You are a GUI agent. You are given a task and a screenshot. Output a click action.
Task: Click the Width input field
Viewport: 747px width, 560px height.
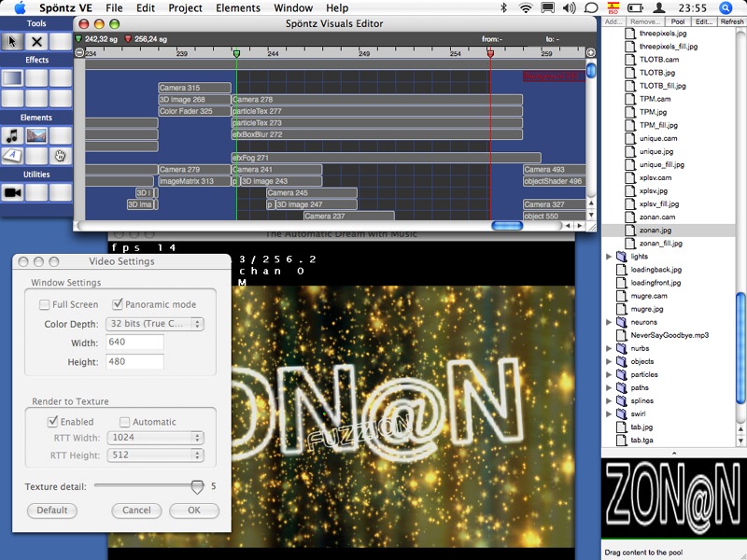point(135,343)
